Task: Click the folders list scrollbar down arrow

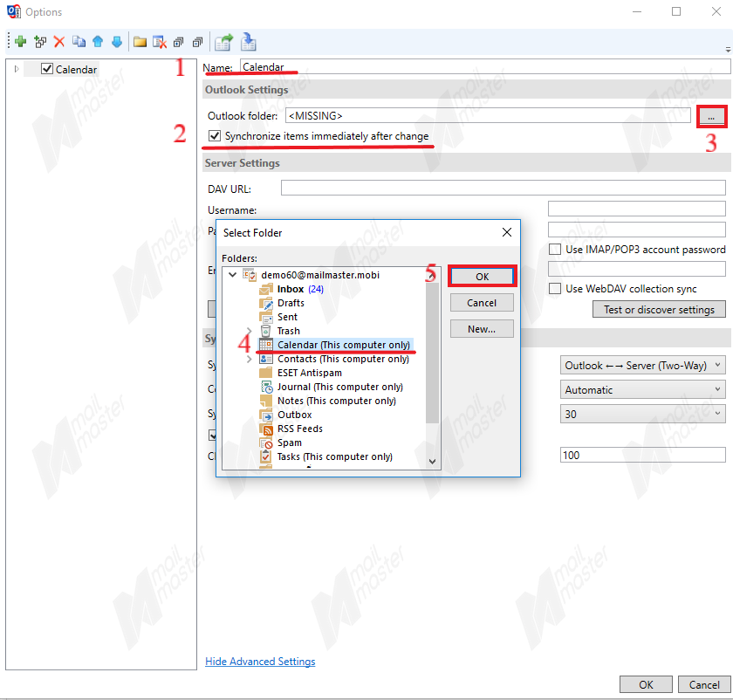Action: coord(432,460)
